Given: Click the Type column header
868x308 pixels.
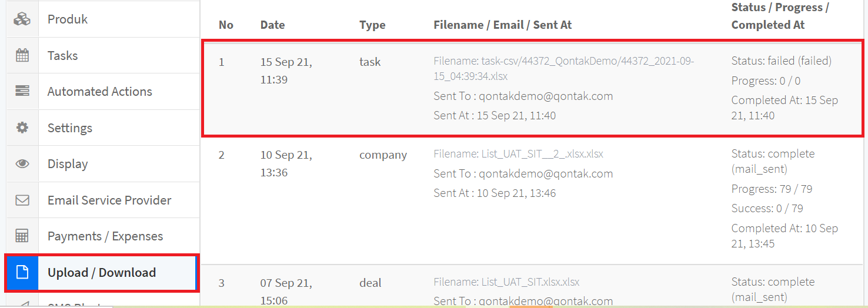Looking at the screenshot, I should (372, 25).
